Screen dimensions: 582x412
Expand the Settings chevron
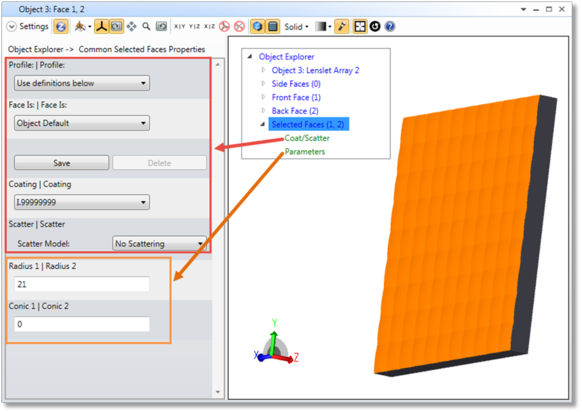click(12, 27)
